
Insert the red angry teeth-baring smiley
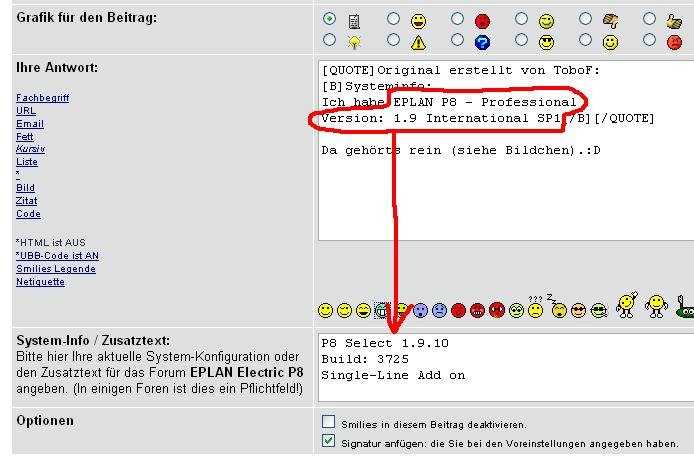(478, 310)
